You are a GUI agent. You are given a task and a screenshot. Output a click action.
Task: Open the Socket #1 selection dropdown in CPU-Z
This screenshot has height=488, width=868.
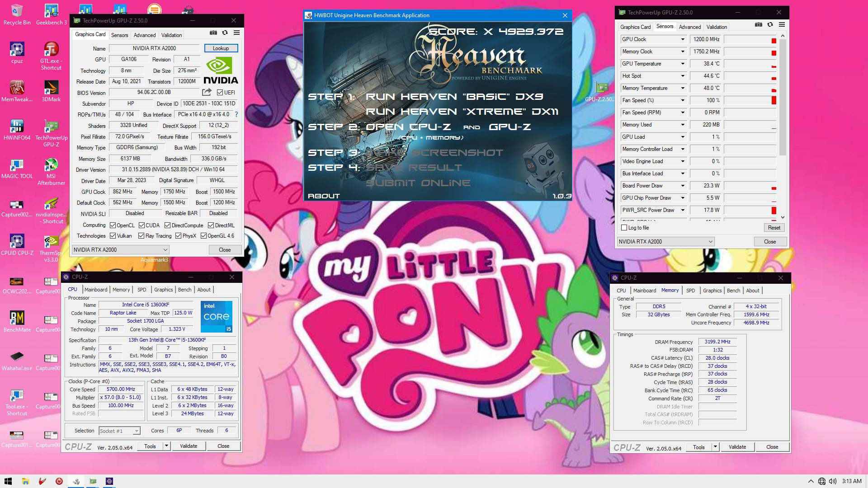[119, 431]
